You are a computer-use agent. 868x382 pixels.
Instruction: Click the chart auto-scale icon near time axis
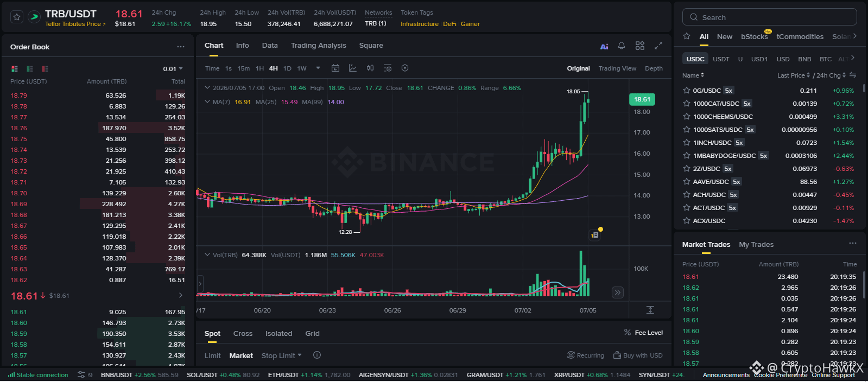click(650, 310)
